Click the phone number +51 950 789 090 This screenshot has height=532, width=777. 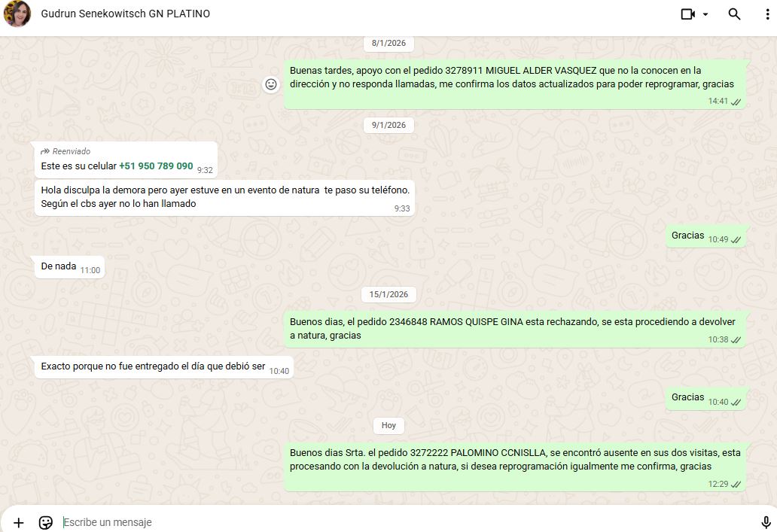(156, 166)
